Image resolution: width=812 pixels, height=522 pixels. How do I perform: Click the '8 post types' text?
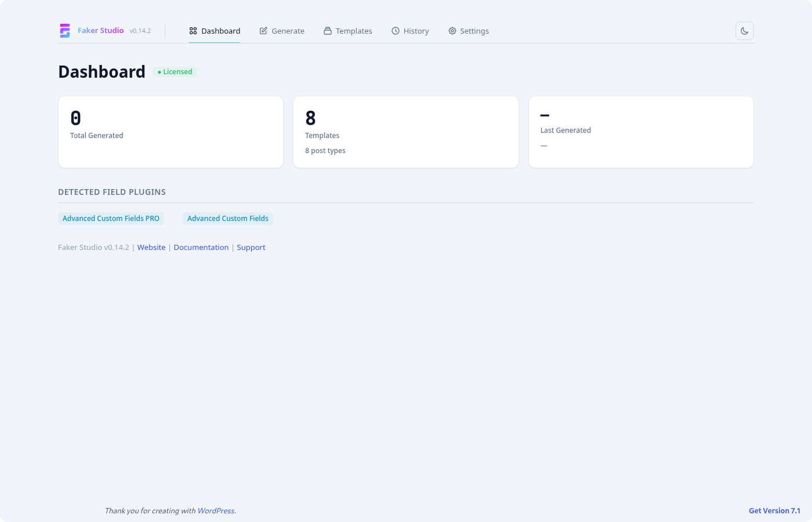325,151
